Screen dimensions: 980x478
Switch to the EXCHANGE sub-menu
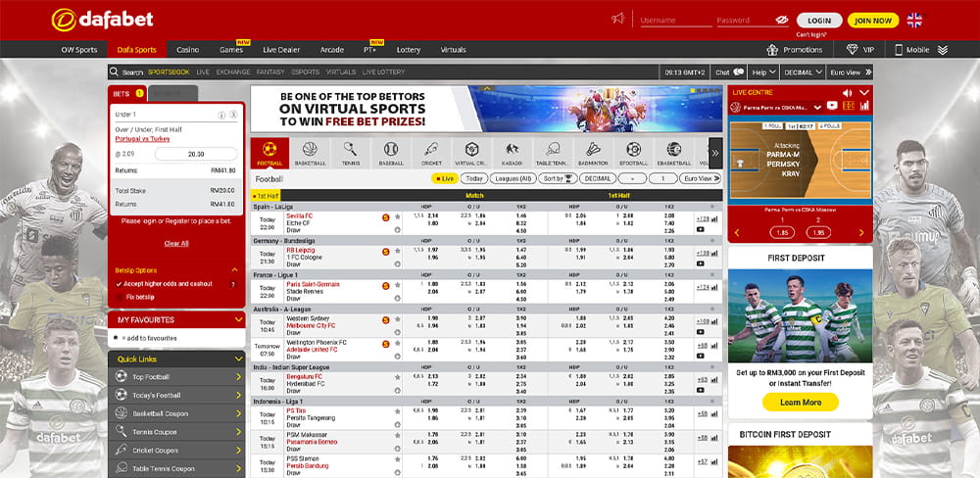[233, 72]
